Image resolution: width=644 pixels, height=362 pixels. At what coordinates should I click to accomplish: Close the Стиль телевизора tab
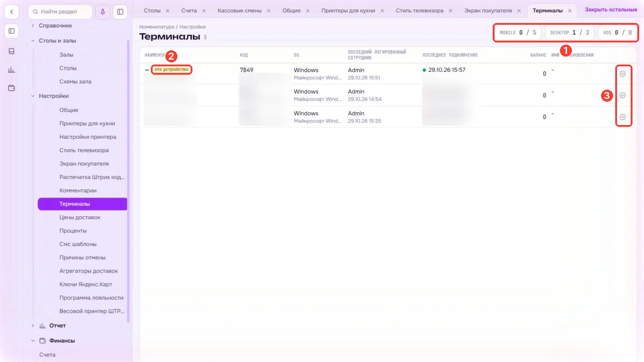click(x=450, y=11)
